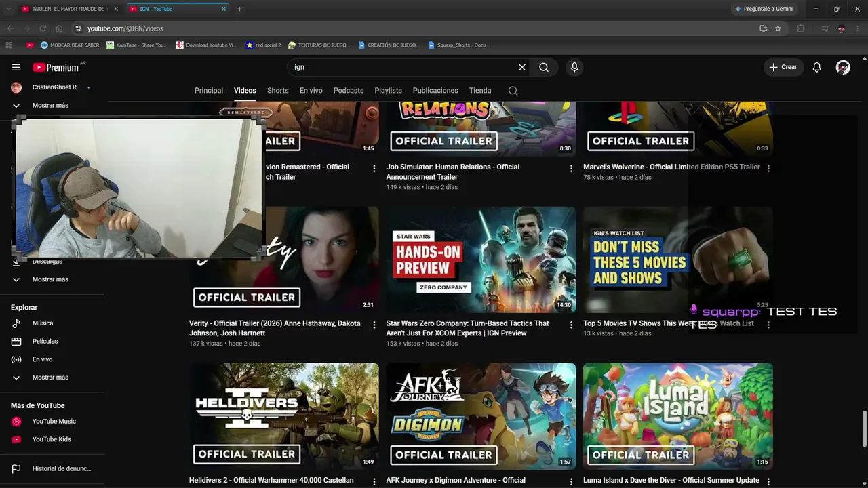Click the page vertical scrollbar thumb

[865, 429]
